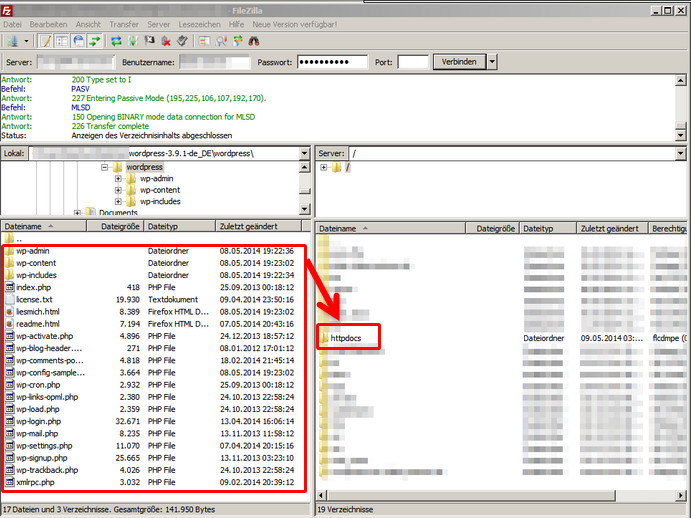This screenshot has height=518, width=691.
Task: Toggle message log display
Action: (x=45, y=41)
